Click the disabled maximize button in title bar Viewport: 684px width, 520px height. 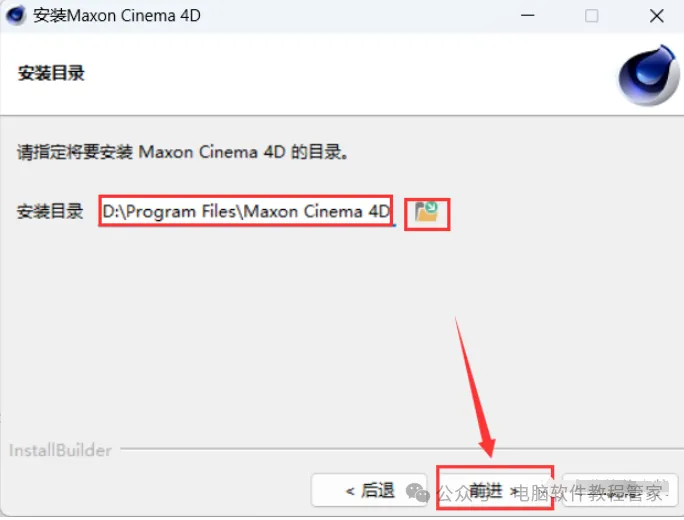pyautogui.click(x=592, y=16)
